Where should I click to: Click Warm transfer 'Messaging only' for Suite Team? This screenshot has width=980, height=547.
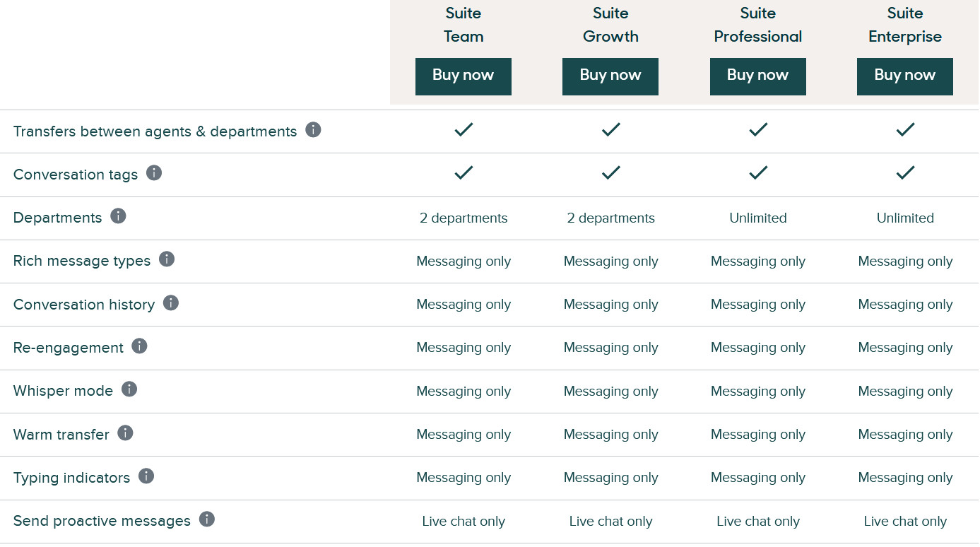point(464,435)
